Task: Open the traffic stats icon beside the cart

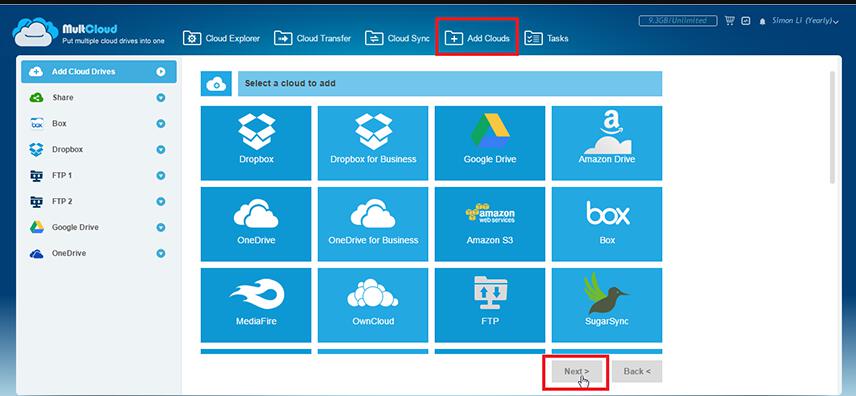Action: [x=746, y=21]
